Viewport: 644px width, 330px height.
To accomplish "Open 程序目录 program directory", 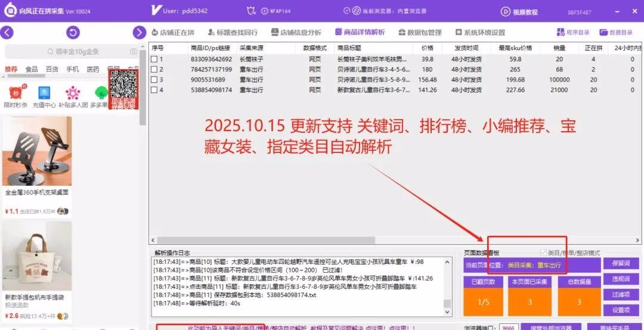I will tap(573, 32).
